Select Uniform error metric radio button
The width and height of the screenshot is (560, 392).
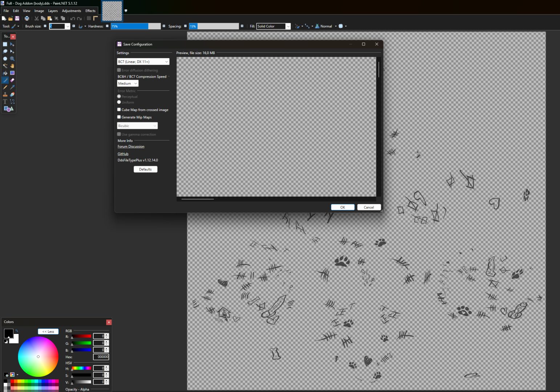pyautogui.click(x=119, y=102)
